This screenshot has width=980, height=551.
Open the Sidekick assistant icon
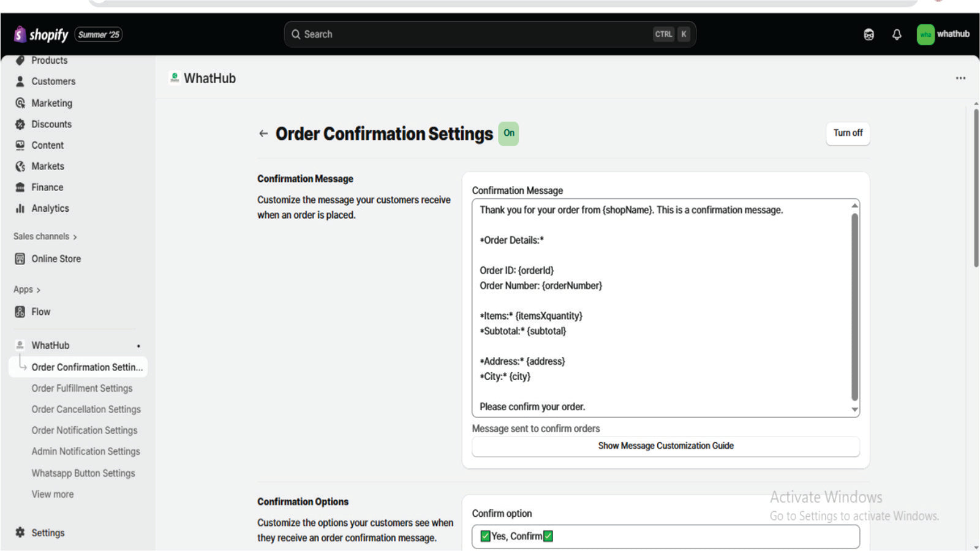(x=869, y=35)
